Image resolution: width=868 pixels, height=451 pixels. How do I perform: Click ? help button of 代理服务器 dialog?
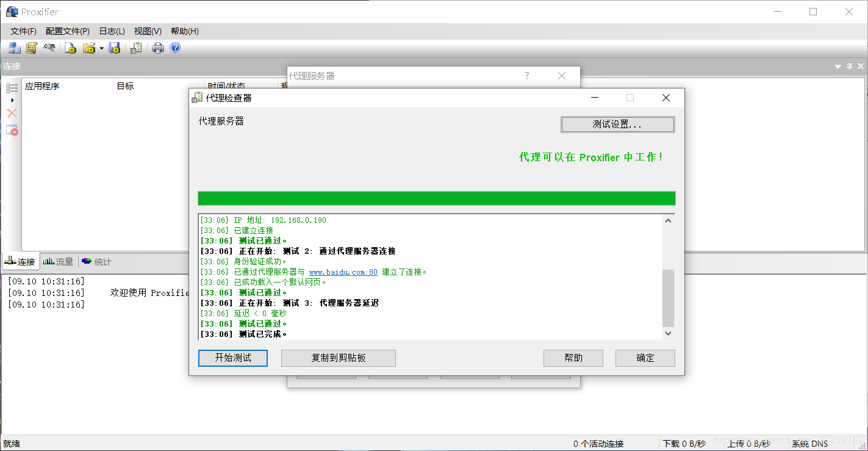(x=527, y=76)
